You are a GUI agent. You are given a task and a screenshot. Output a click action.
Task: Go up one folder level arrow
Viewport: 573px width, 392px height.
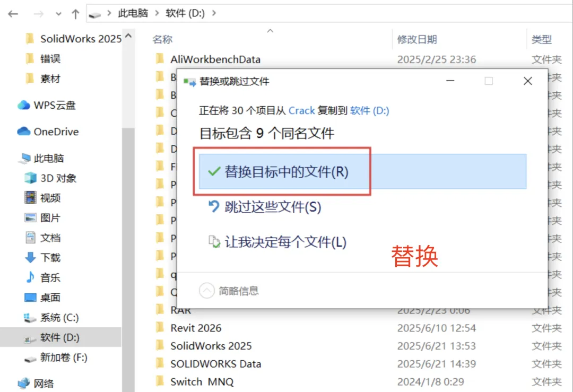click(x=75, y=14)
